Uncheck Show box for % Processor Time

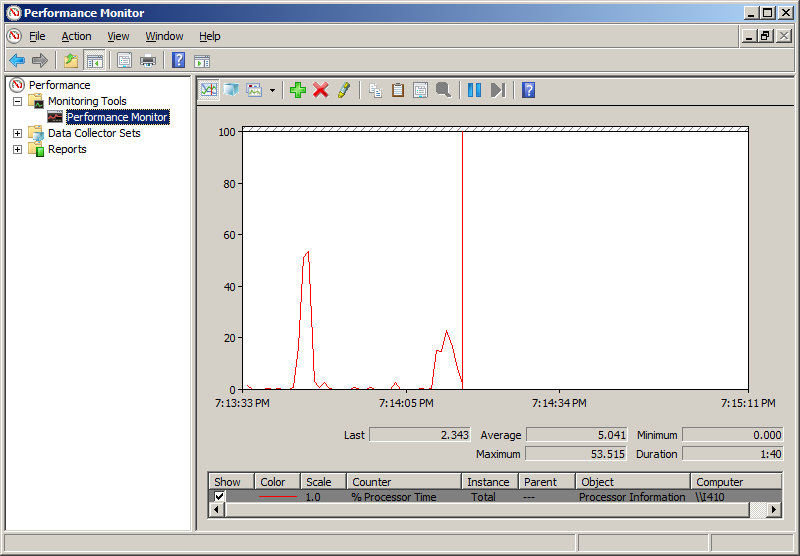pyautogui.click(x=219, y=496)
